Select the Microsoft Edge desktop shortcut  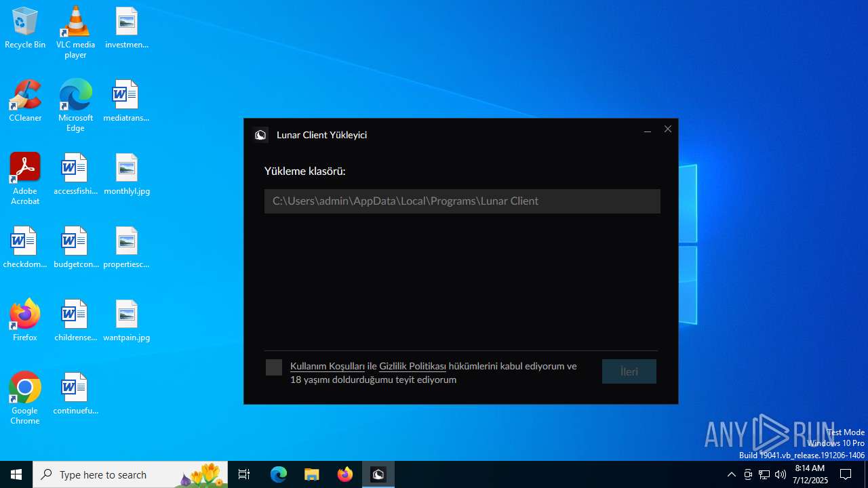(75, 106)
